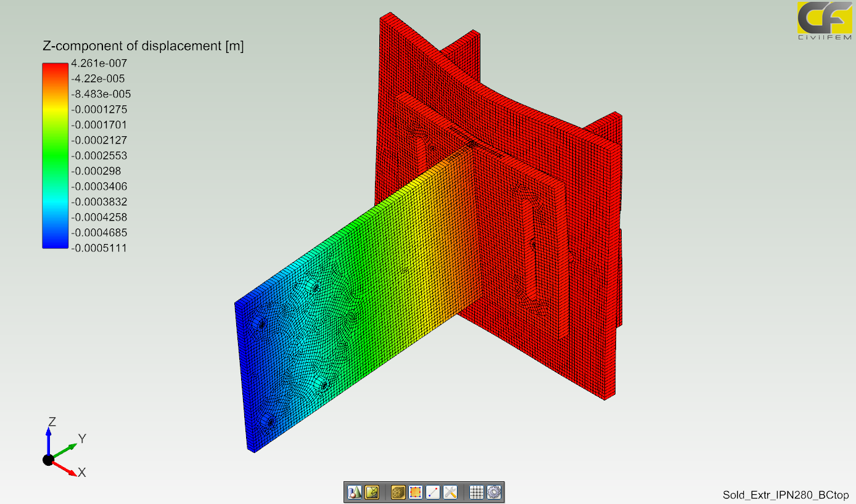Toggle the grid display icon
This screenshot has height=504, width=856.
pos(477,492)
